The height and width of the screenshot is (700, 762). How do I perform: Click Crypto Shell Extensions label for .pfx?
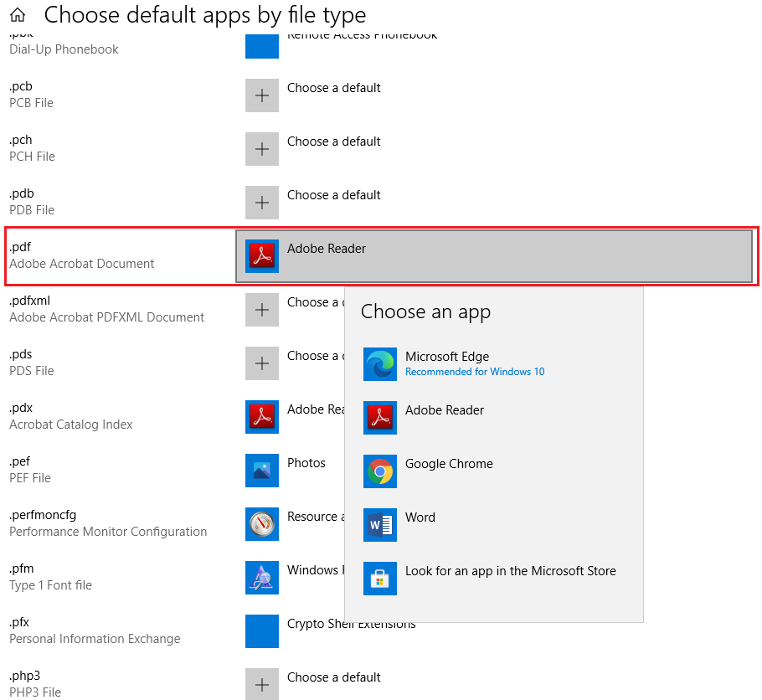pyautogui.click(x=352, y=624)
